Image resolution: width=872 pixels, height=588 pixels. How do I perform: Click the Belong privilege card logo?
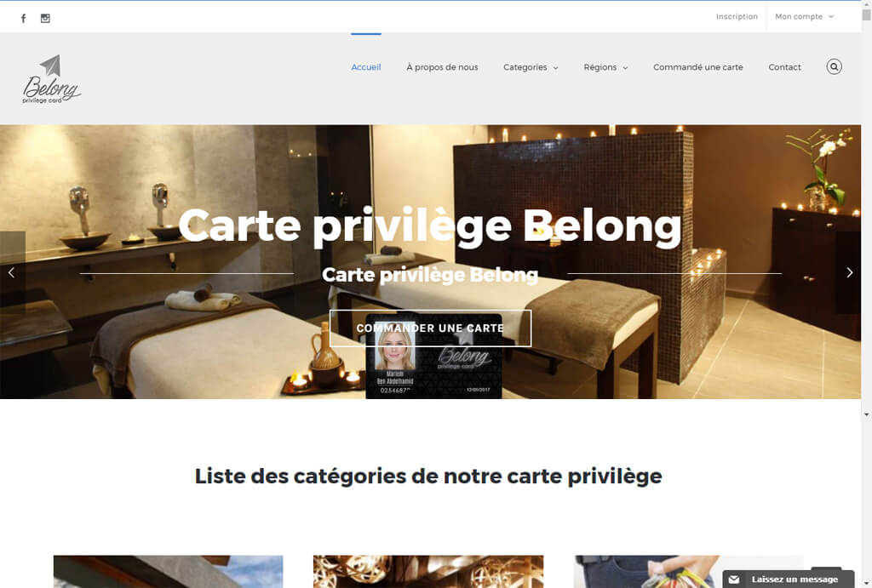point(52,79)
